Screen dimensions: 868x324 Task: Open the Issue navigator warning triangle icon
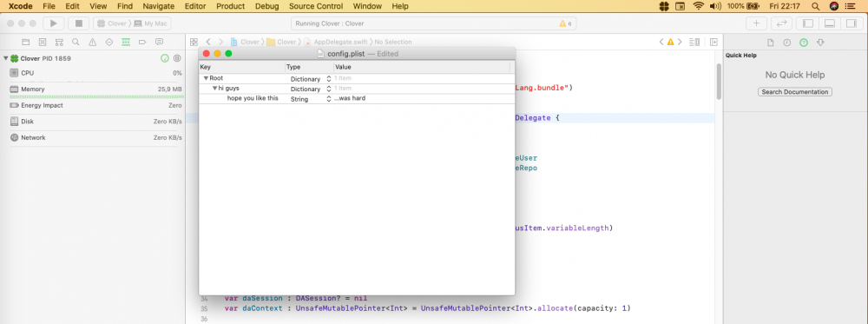point(93,42)
